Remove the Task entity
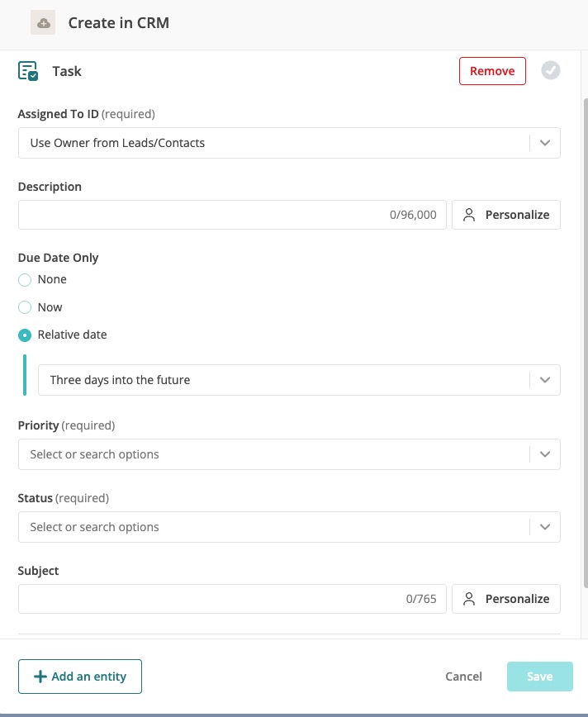The image size is (588, 717). [492, 71]
